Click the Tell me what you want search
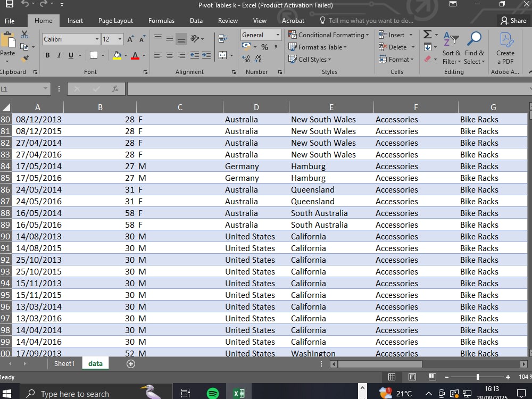 (x=367, y=21)
